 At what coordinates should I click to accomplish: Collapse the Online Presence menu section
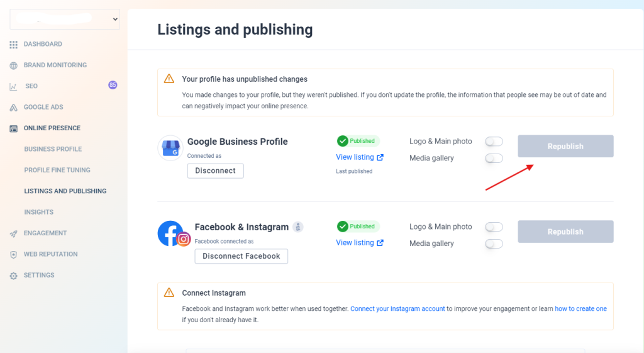pyautogui.click(x=52, y=128)
